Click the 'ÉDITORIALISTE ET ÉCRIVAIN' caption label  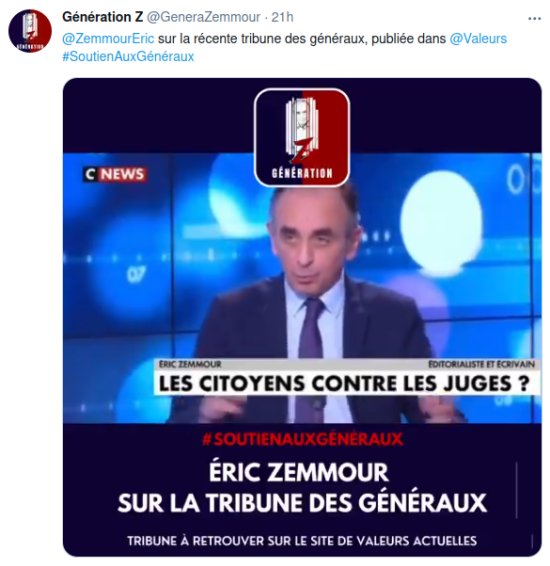pos(482,365)
